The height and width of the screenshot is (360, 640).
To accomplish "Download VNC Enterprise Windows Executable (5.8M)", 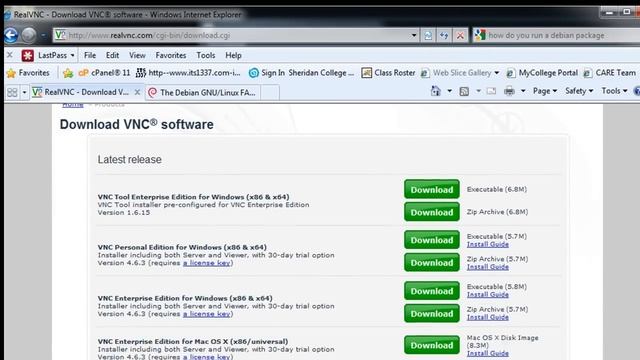I will click(432, 291).
